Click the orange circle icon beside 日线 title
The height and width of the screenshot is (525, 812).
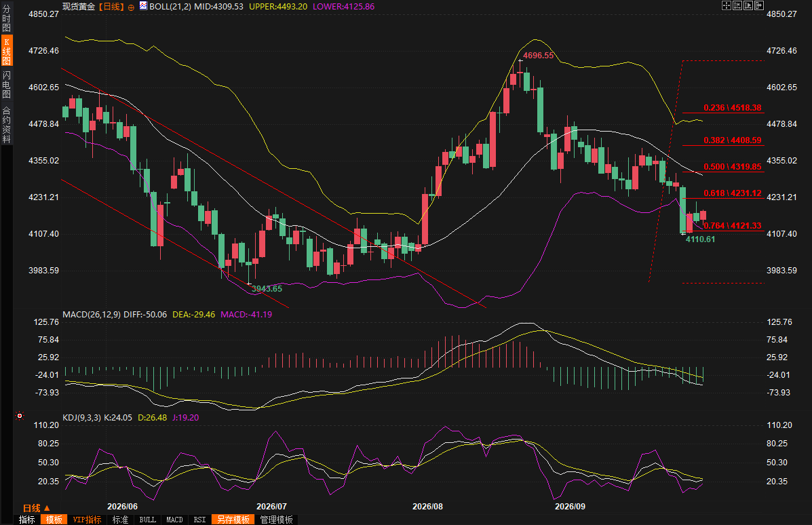point(131,7)
